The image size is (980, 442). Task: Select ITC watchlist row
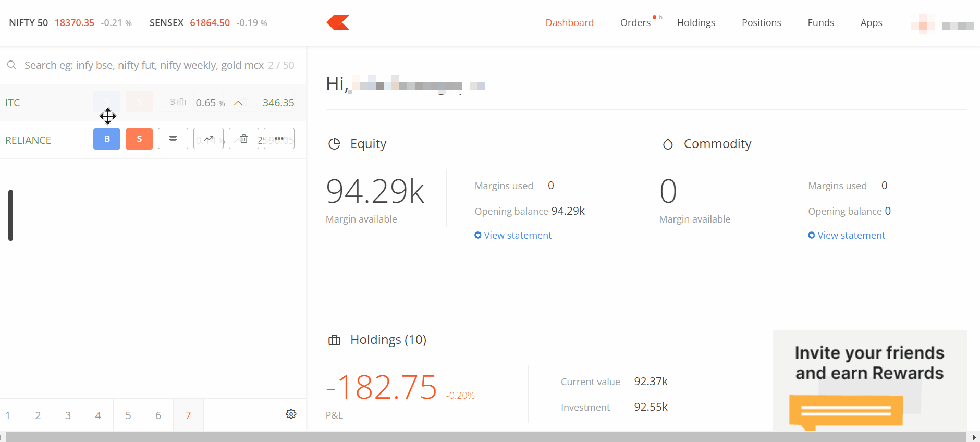point(153,103)
